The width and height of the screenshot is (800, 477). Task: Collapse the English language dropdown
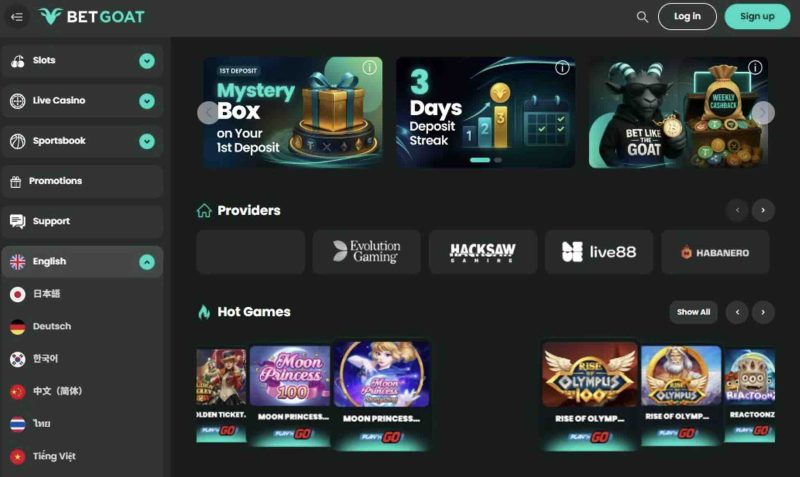pyautogui.click(x=147, y=262)
